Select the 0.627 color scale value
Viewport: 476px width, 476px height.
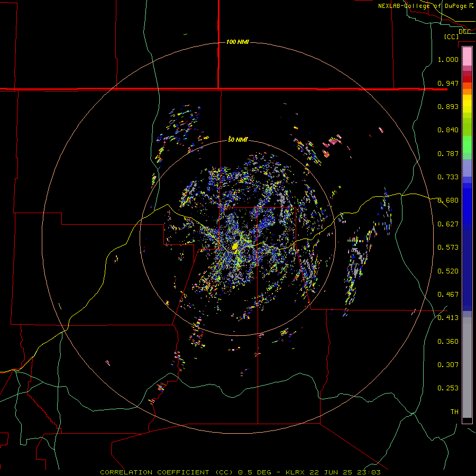point(448,224)
